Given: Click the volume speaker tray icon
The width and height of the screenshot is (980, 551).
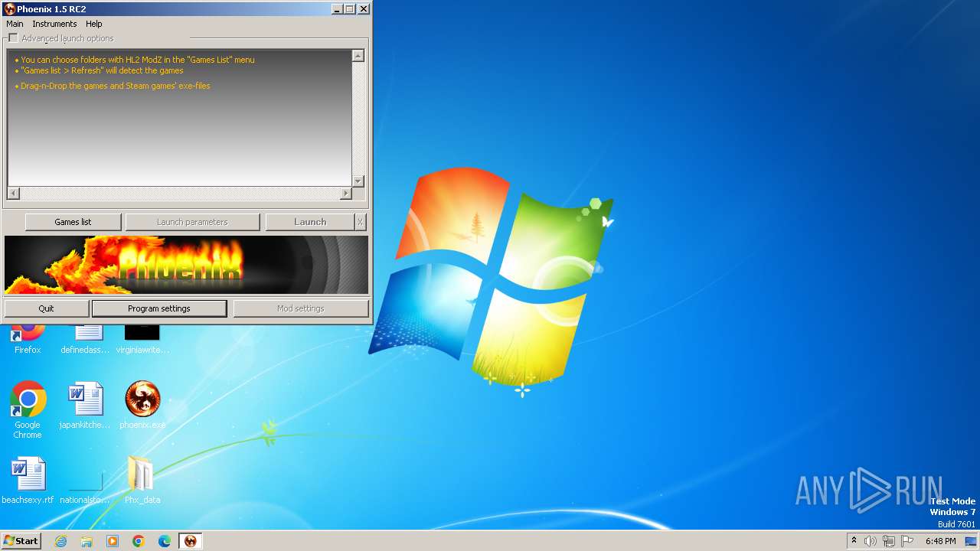Looking at the screenshot, I should click(871, 541).
